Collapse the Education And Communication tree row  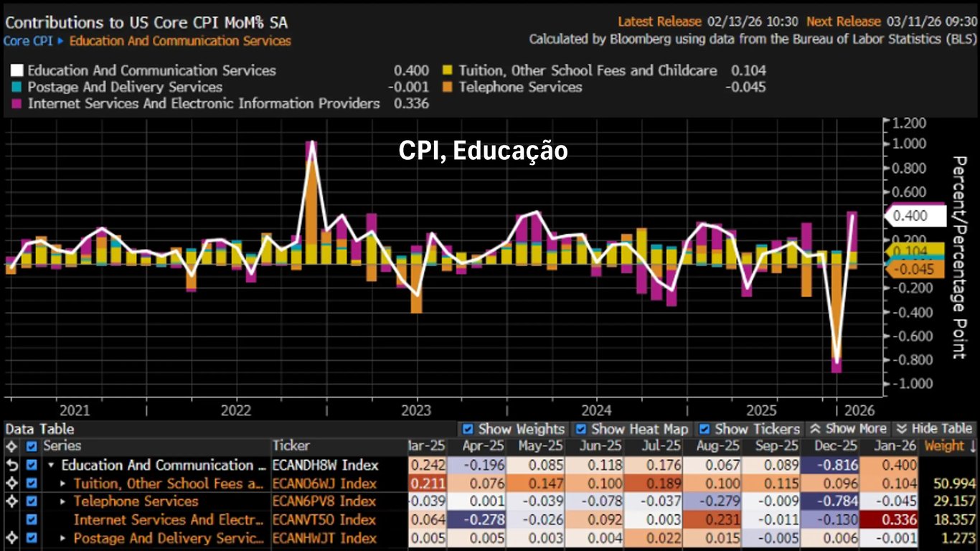pyautogui.click(x=52, y=465)
